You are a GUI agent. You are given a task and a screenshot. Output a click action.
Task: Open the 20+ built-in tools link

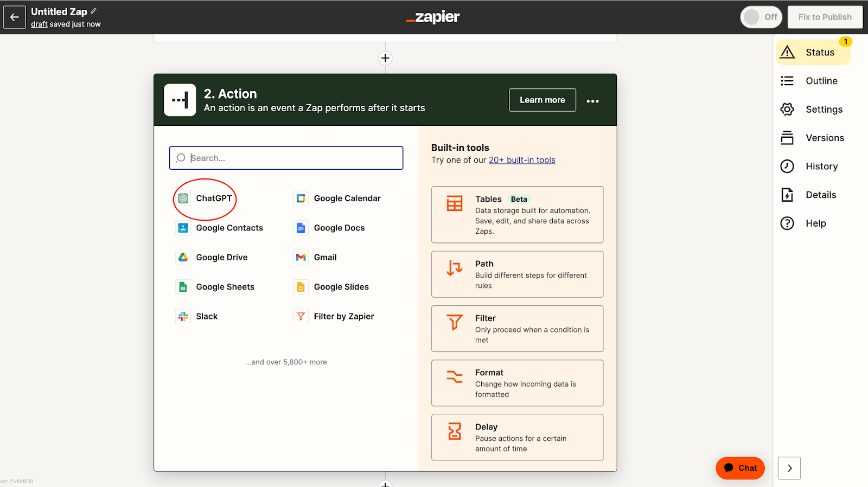point(522,160)
